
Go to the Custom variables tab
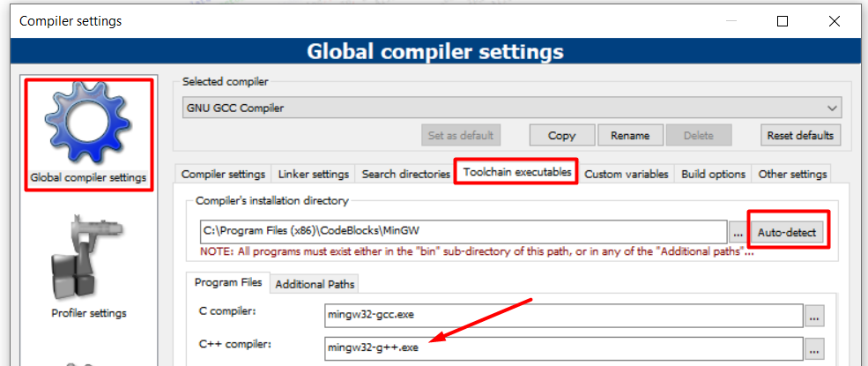(x=627, y=174)
